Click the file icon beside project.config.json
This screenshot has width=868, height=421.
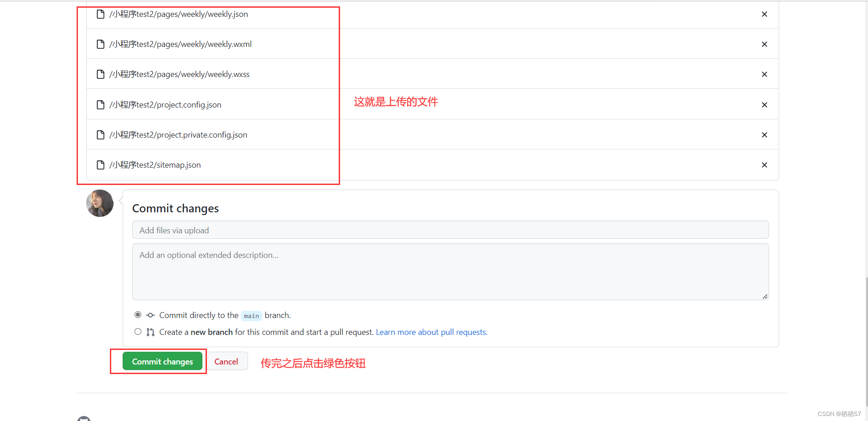[101, 105]
